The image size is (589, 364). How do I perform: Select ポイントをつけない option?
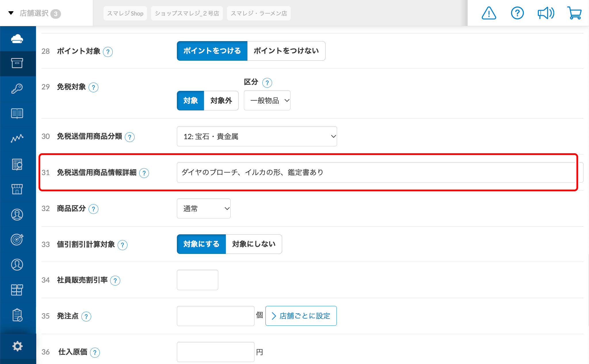(286, 51)
